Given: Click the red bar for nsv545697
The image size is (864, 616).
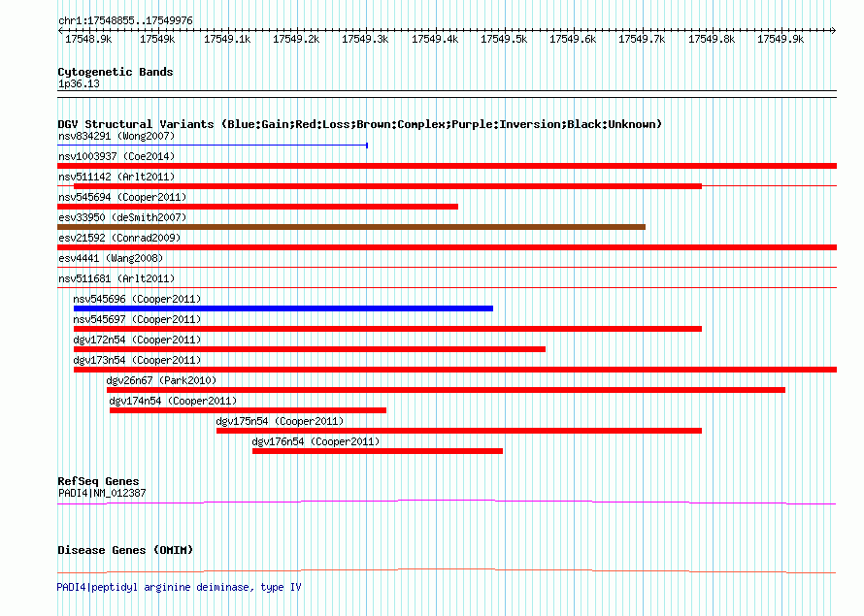Looking at the screenshot, I should tap(388, 329).
